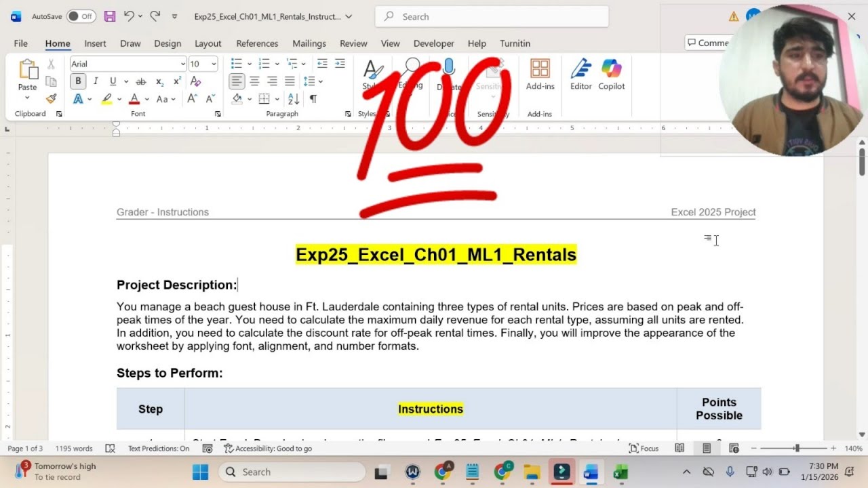Image resolution: width=868 pixels, height=488 pixels.
Task: Go to the Developer tab
Action: pos(434,43)
